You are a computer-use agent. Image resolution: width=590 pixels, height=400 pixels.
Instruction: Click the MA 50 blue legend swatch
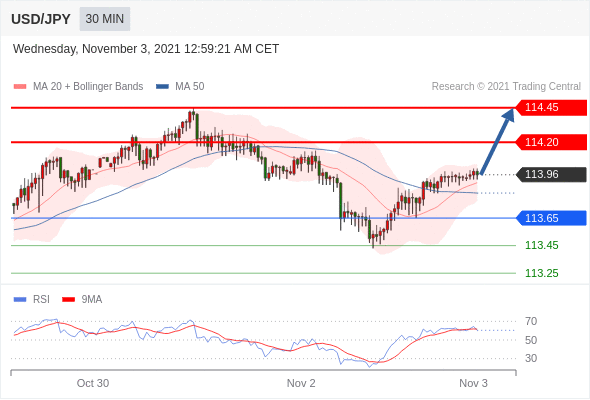point(162,87)
